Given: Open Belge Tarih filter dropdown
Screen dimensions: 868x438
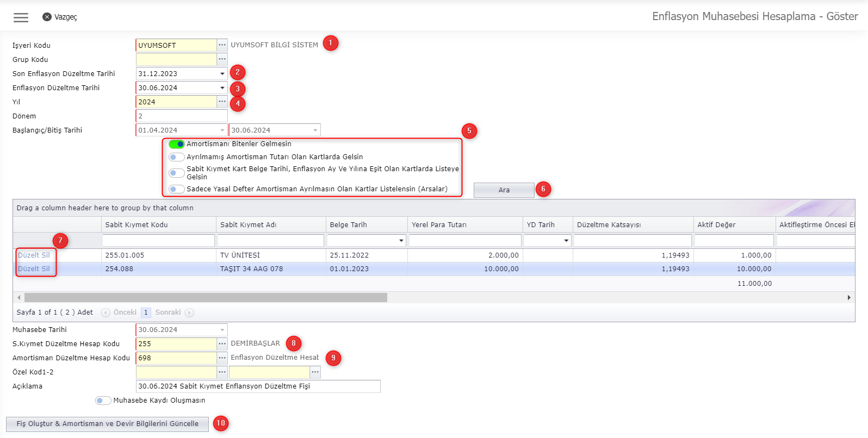Looking at the screenshot, I should pos(401,241).
